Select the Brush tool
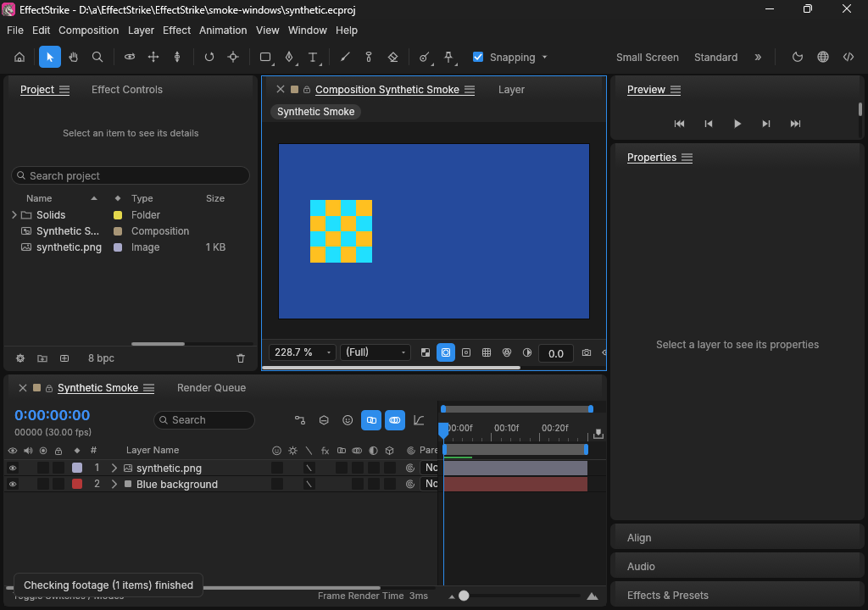This screenshot has height=610, width=868. click(x=345, y=57)
